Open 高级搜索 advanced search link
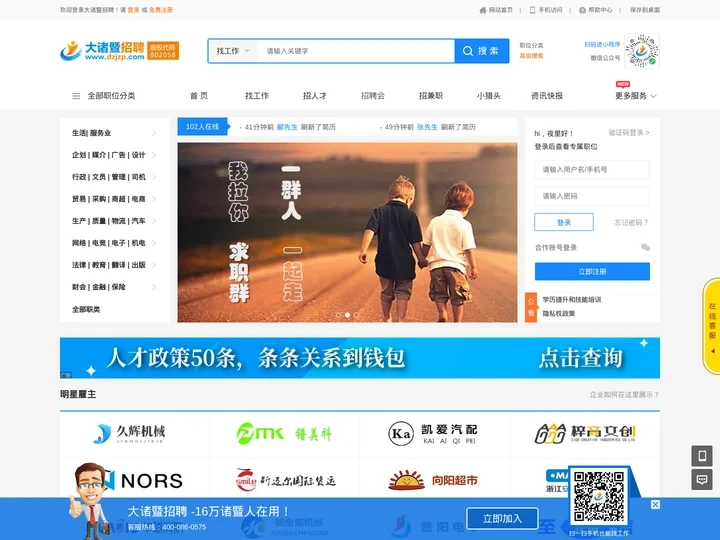The width and height of the screenshot is (720, 540). [x=531, y=56]
